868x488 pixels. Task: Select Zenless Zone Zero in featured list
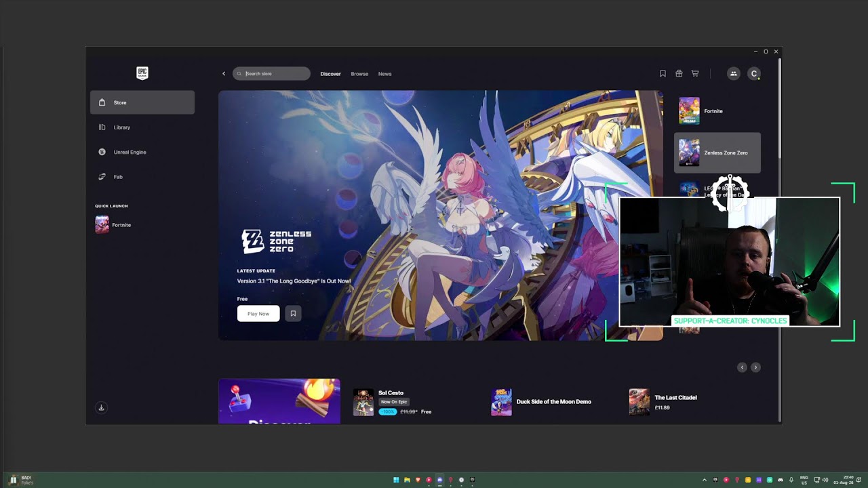(x=717, y=152)
